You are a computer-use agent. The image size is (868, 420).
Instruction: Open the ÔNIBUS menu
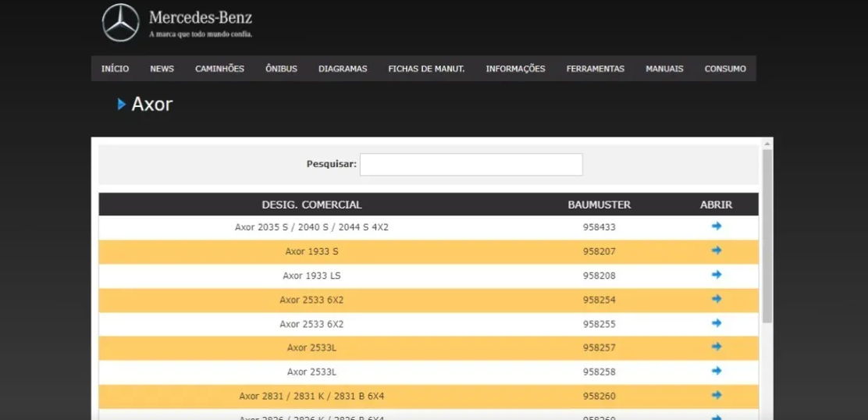pos(281,69)
